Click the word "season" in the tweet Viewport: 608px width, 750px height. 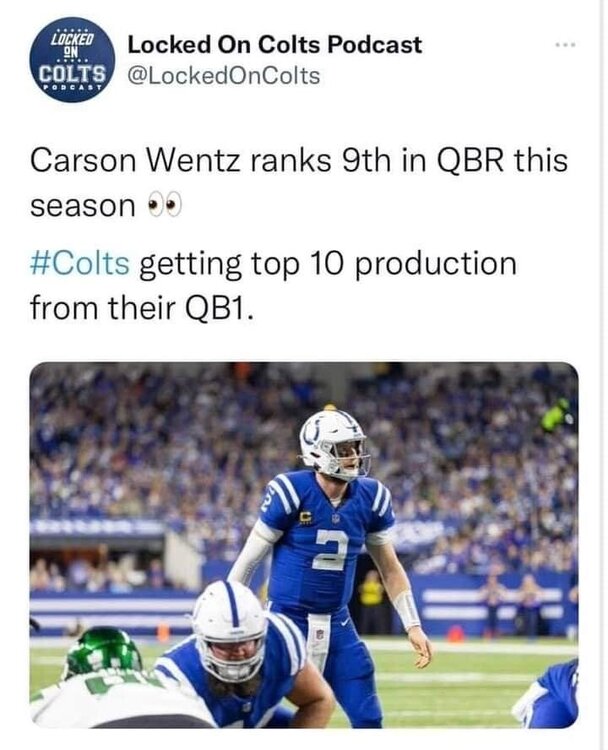point(84,207)
